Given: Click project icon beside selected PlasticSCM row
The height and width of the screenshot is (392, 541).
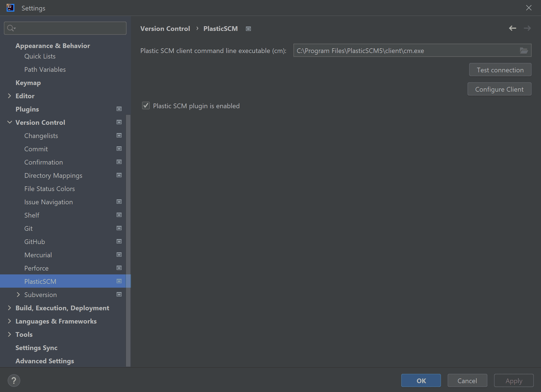Looking at the screenshot, I should click(x=119, y=281).
